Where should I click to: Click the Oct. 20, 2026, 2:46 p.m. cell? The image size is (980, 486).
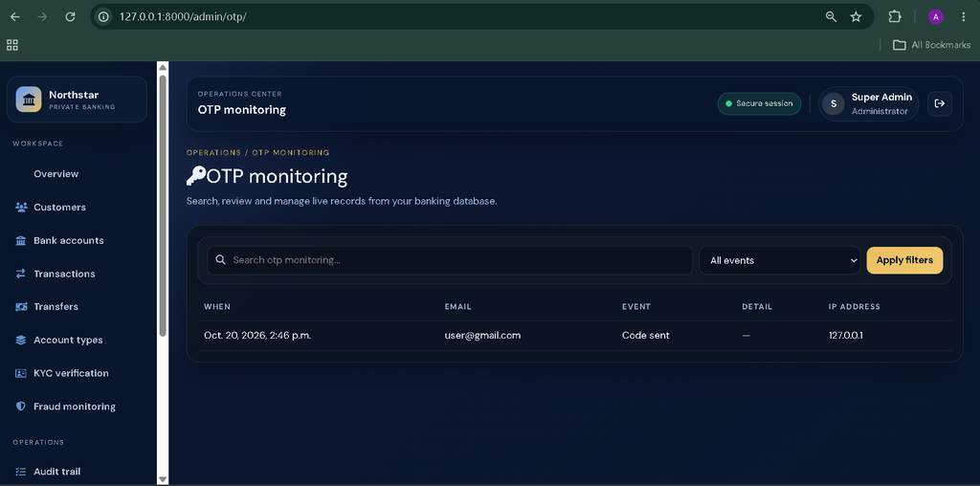(257, 336)
